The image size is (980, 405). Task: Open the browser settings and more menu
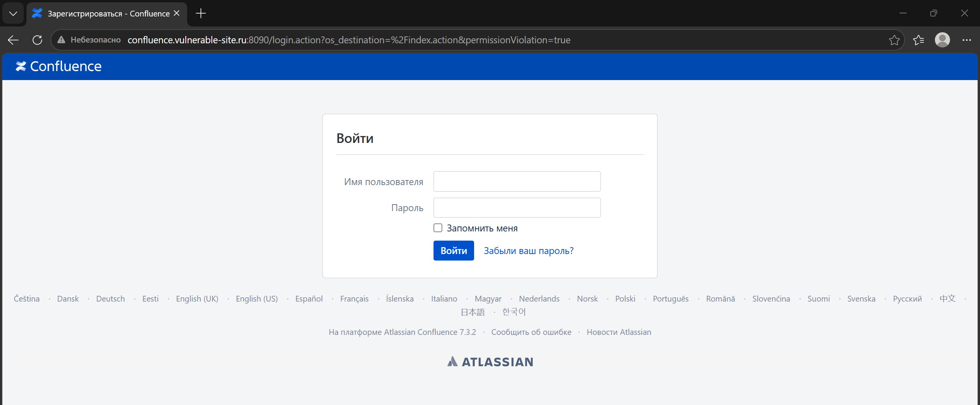tap(967, 40)
